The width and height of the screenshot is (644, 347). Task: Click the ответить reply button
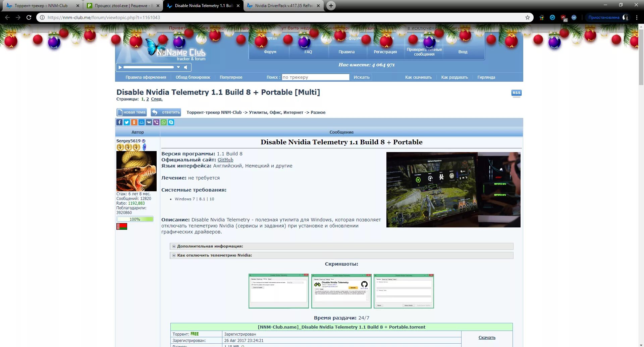click(x=166, y=112)
